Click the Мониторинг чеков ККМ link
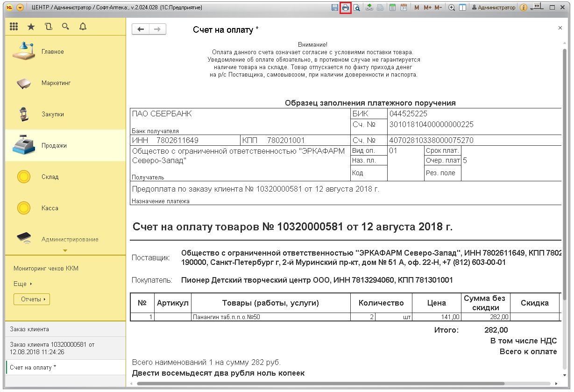The width and height of the screenshot is (574, 392). pos(46,269)
